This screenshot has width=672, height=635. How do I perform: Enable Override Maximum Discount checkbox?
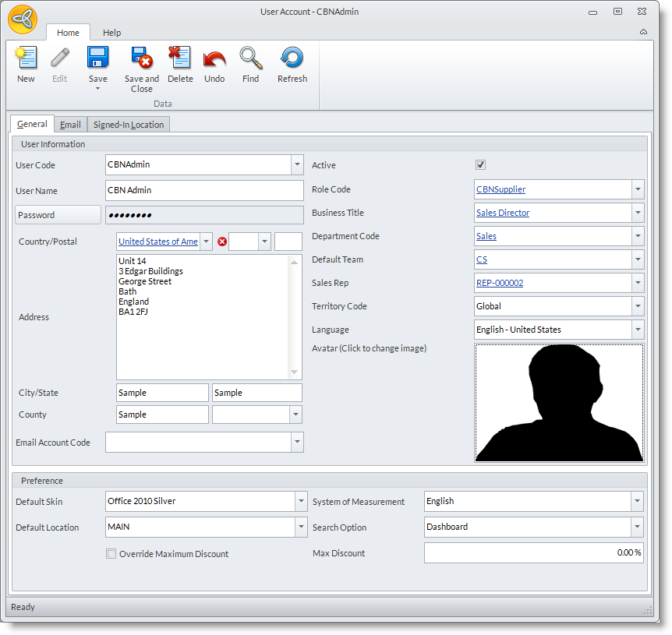point(111,554)
